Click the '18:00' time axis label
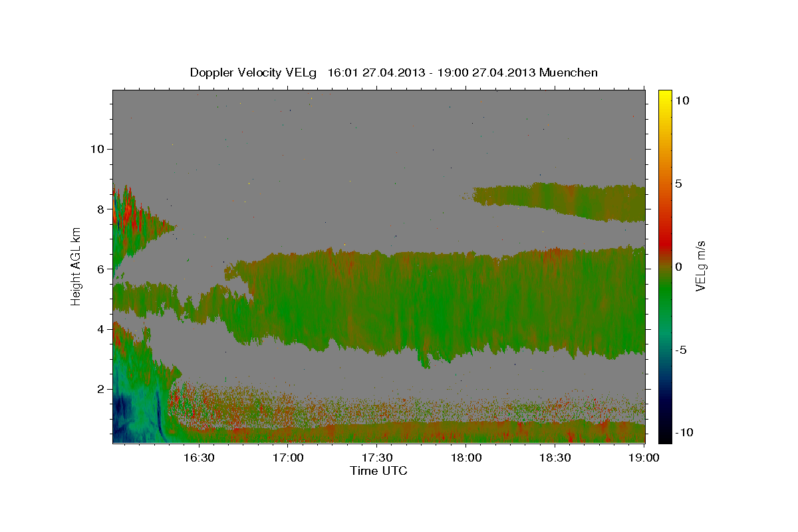This screenshot has width=798, height=532. [466, 458]
